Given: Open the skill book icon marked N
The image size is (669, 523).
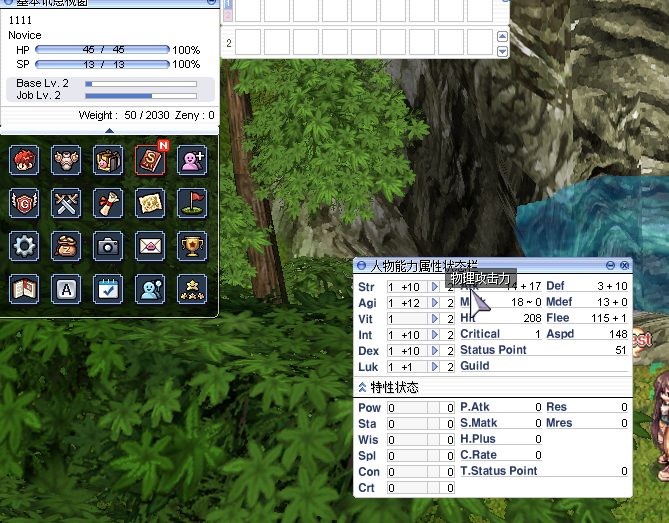Looking at the screenshot, I should click(x=150, y=160).
